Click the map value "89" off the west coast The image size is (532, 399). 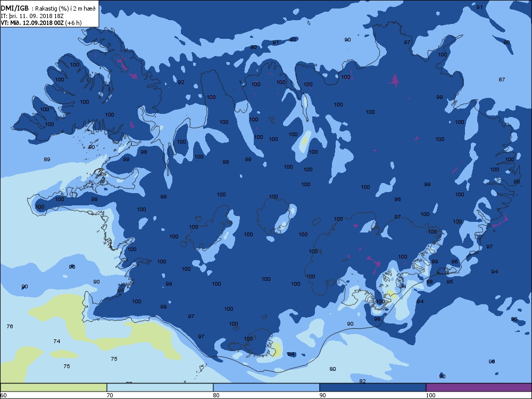(47, 159)
